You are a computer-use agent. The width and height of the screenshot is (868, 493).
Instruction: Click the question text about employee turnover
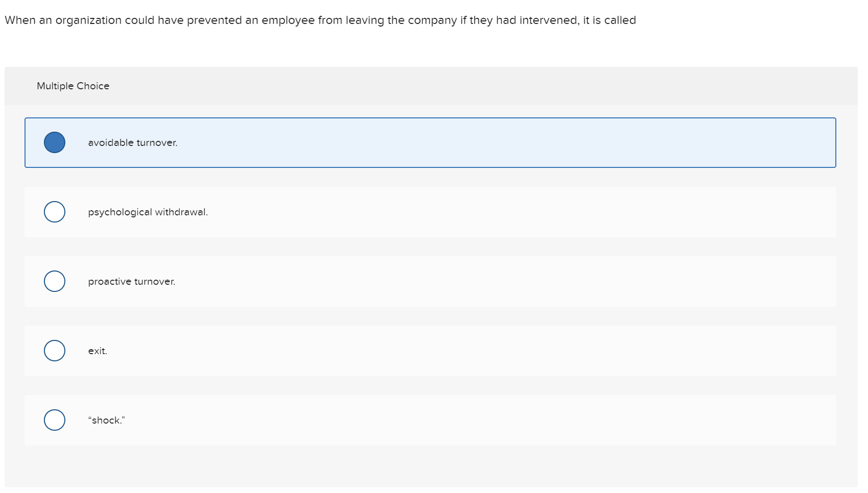click(x=320, y=20)
